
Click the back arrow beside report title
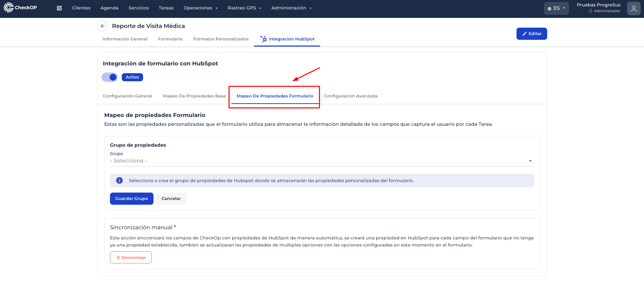103,26
